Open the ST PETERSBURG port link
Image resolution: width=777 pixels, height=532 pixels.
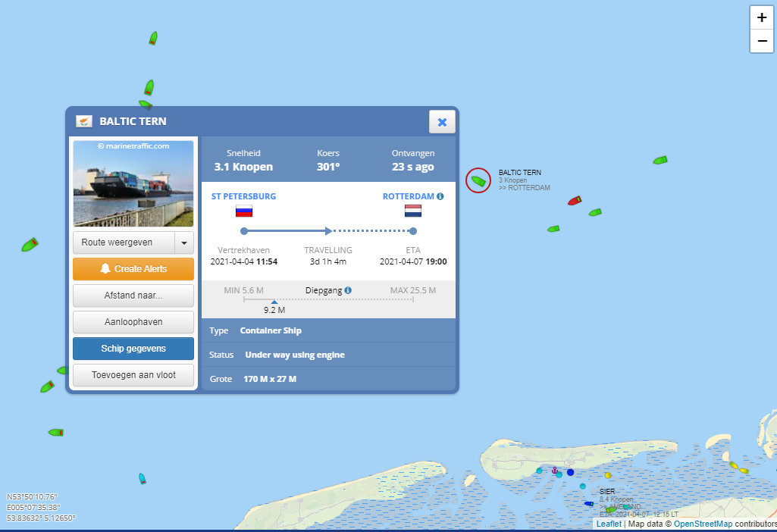pyautogui.click(x=243, y=196)
